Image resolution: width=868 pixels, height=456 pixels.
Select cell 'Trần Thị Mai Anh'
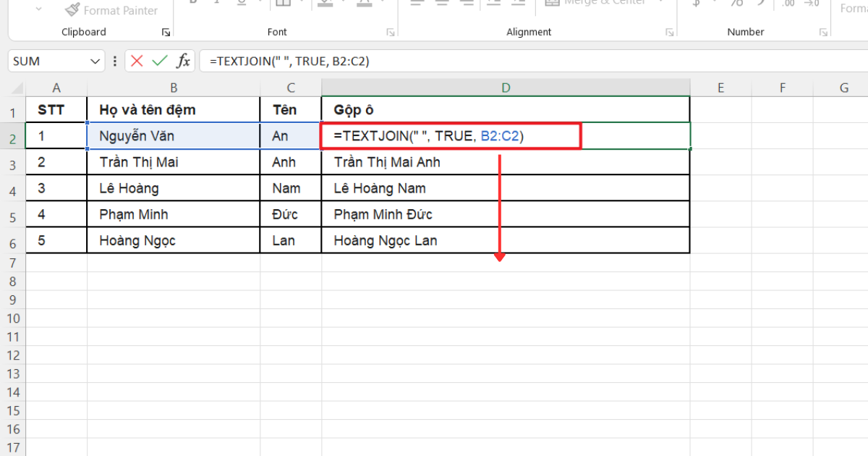tap(506, 162)
